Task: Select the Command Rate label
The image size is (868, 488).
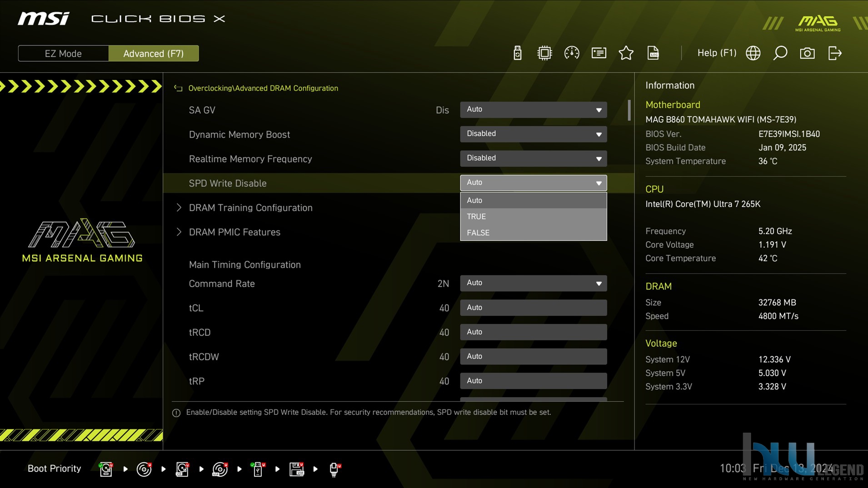Action: point(222,284)
